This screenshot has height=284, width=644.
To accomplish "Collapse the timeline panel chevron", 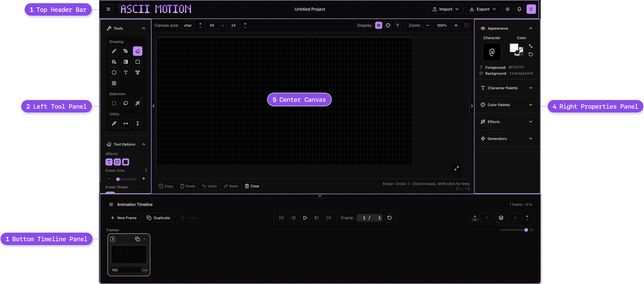I will click(x=320, y=196).
